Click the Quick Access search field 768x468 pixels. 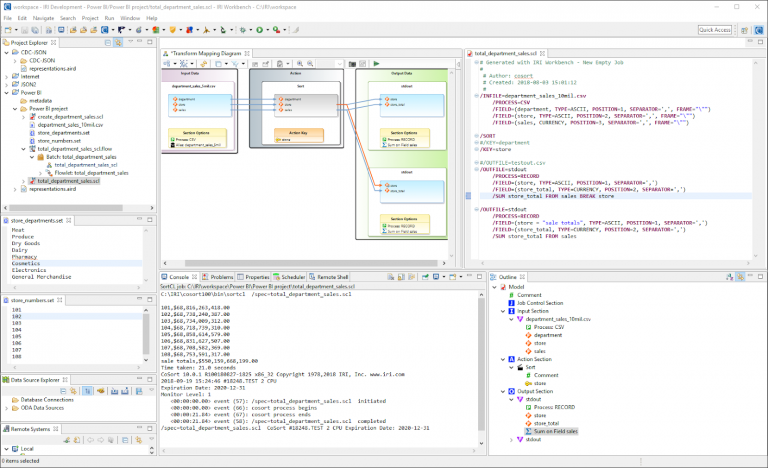click(x=714, y=30)
